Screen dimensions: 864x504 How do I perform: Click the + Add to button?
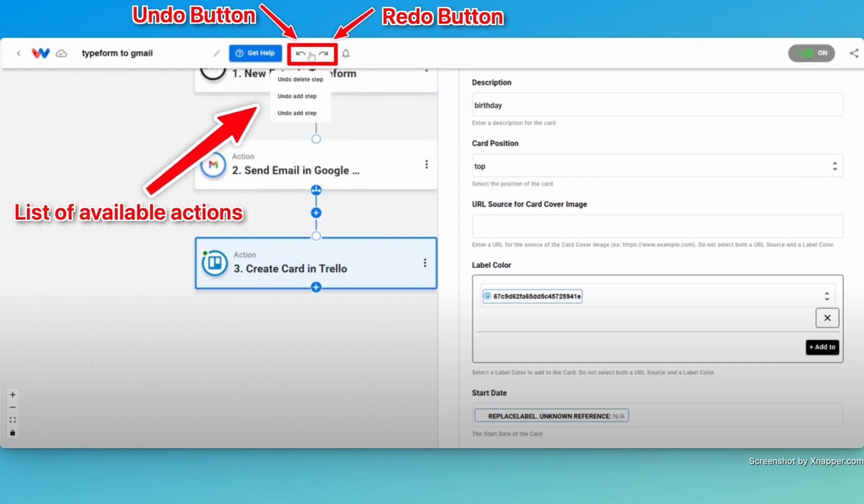(x=822, y=347)
